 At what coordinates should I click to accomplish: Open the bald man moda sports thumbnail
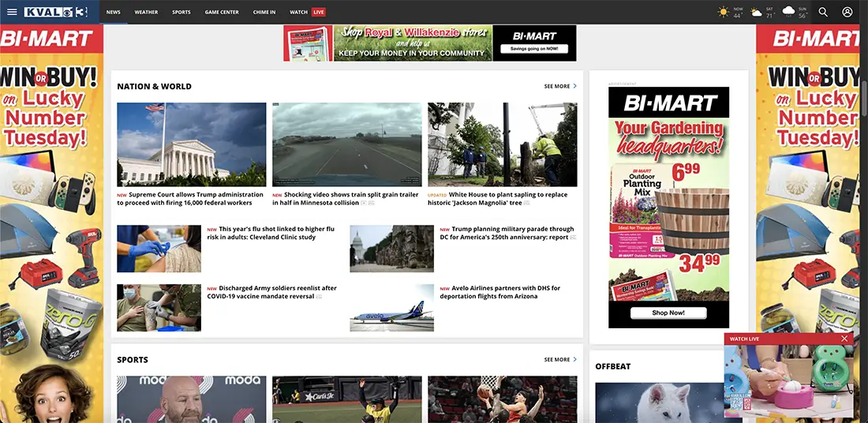(192, 399)
